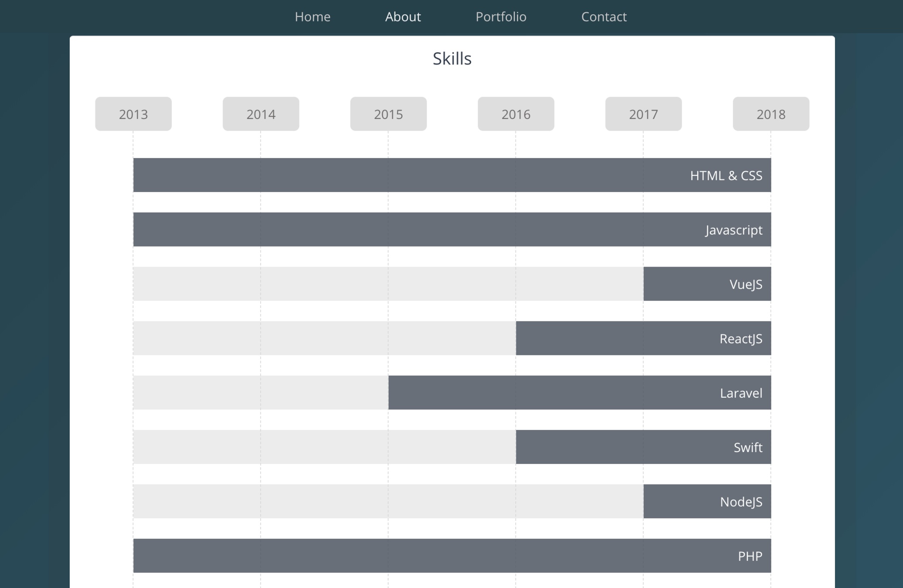Viewport: 903px width, 588px height.
Task: Click the light gray part of VueJS row
Action: coord(388,284)
